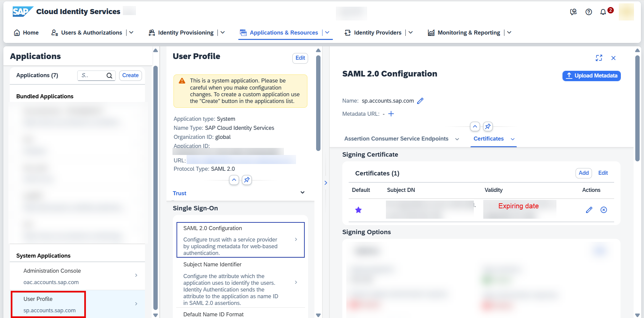
Task: Click the Administration Console row chevron
Action: click(x=136, y=275)
